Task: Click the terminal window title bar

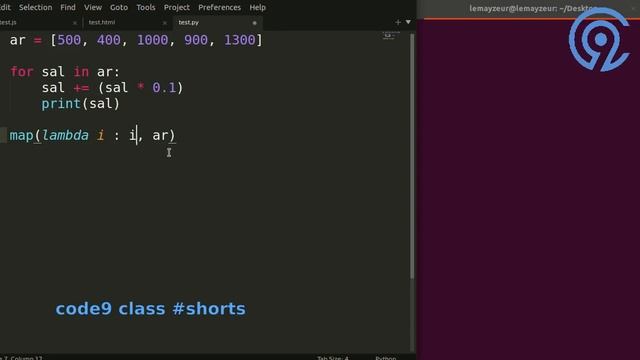Action: (x=529, y=8)
